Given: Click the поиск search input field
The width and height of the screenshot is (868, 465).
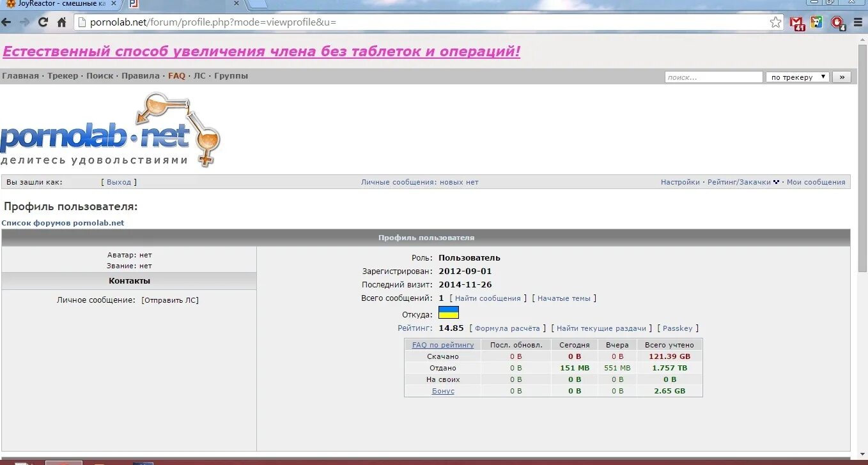Looking at the screenshot, I should click(714, 77).
